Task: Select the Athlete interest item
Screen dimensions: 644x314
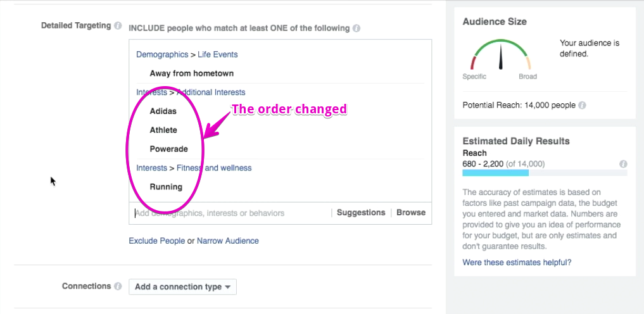Action: (163, 130)
